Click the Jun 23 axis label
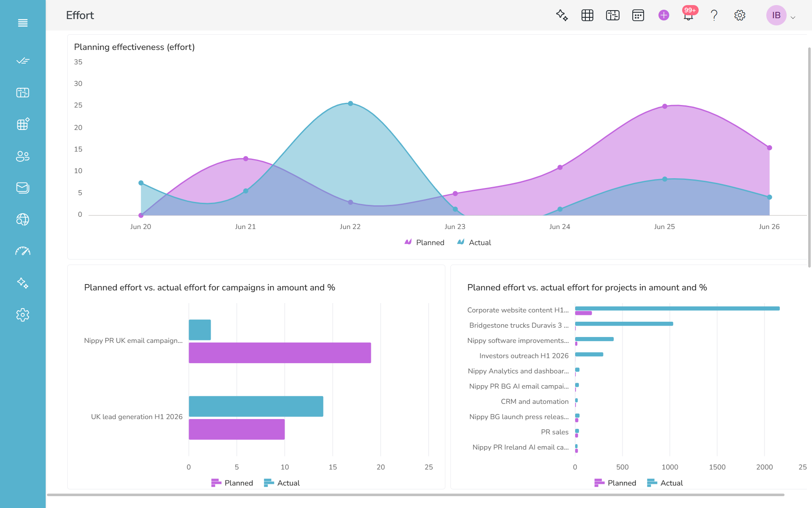Image resolution: width=812 pixels, height=508 pixels. (455, 227)
